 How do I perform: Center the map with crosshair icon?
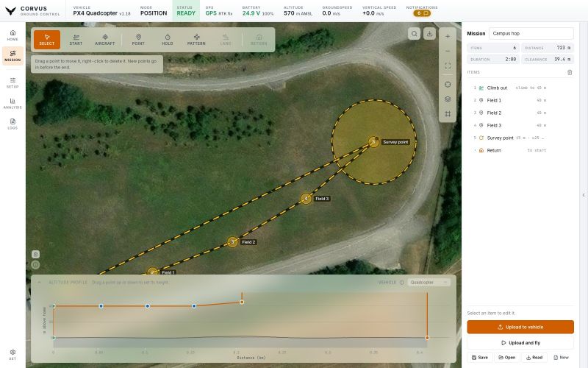[x=448, y=85]
